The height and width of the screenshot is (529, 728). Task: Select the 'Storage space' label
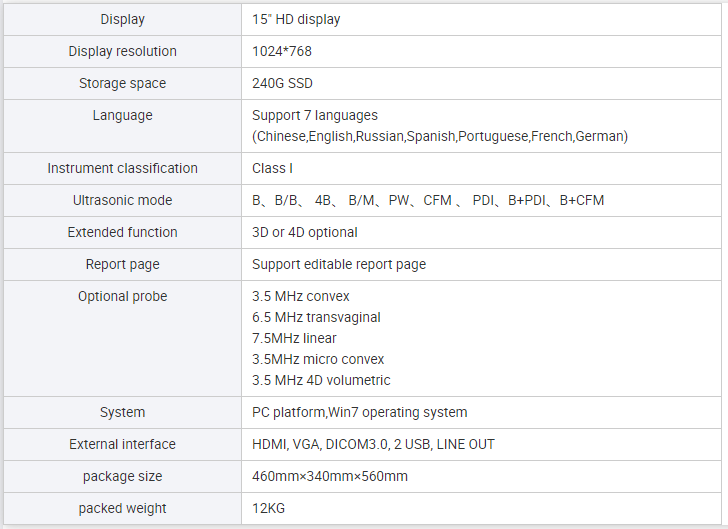(123, 84)
